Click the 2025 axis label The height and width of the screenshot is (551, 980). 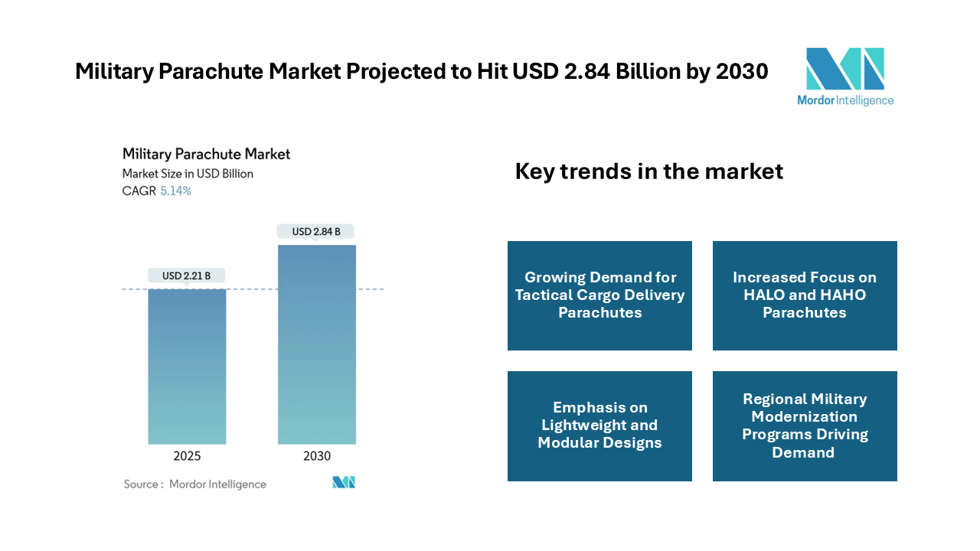pyautogui.click(x=187, y=456)
